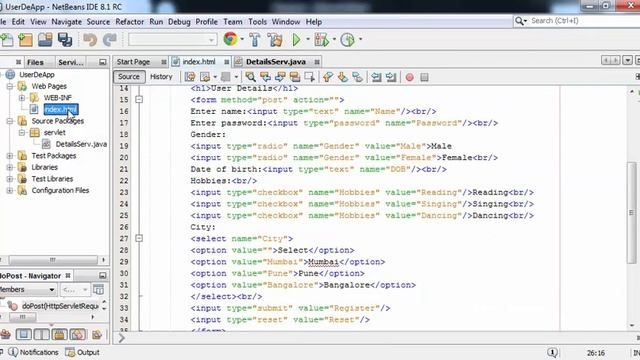Collapse the form code fold on line 15
The width and height of the screenshot is (640, 360).
[139, 100]
